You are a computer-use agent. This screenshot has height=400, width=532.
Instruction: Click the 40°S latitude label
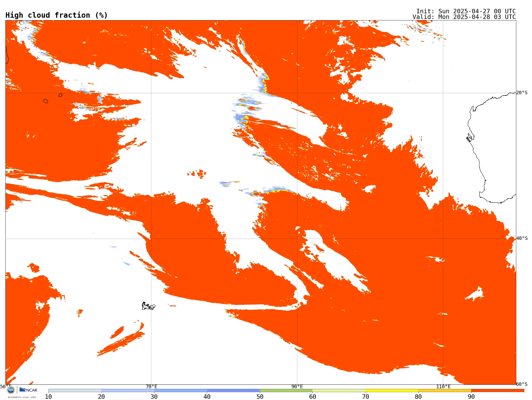[522, 238]
